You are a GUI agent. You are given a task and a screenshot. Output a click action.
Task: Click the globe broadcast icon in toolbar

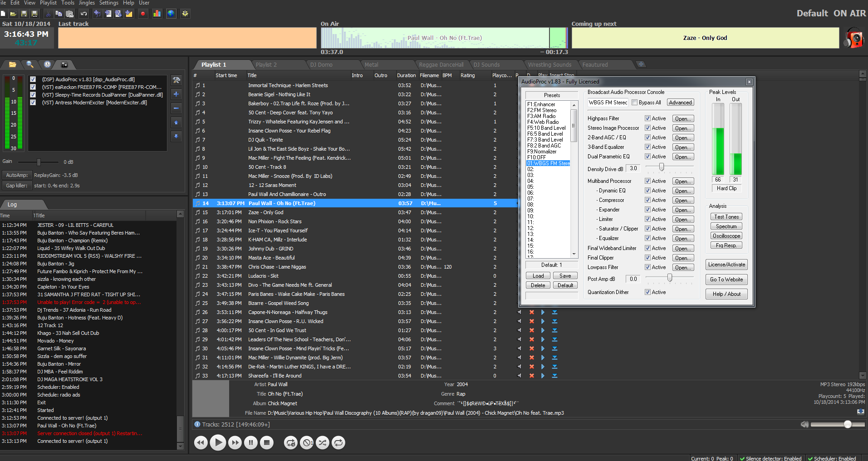pyautogui.click(x=171, y=14)
